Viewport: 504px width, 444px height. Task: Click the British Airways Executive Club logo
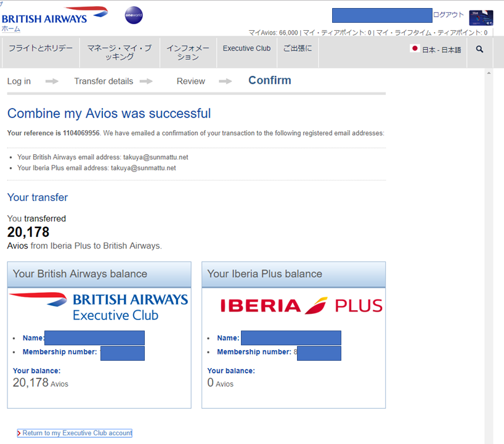pyautogui.click(x=99, y=306)
